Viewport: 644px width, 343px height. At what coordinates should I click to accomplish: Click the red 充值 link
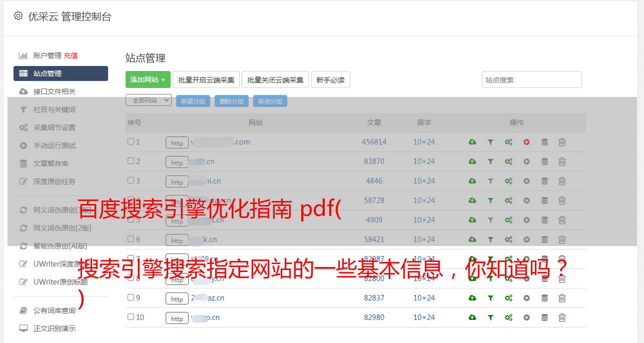(x=71, y=55)
